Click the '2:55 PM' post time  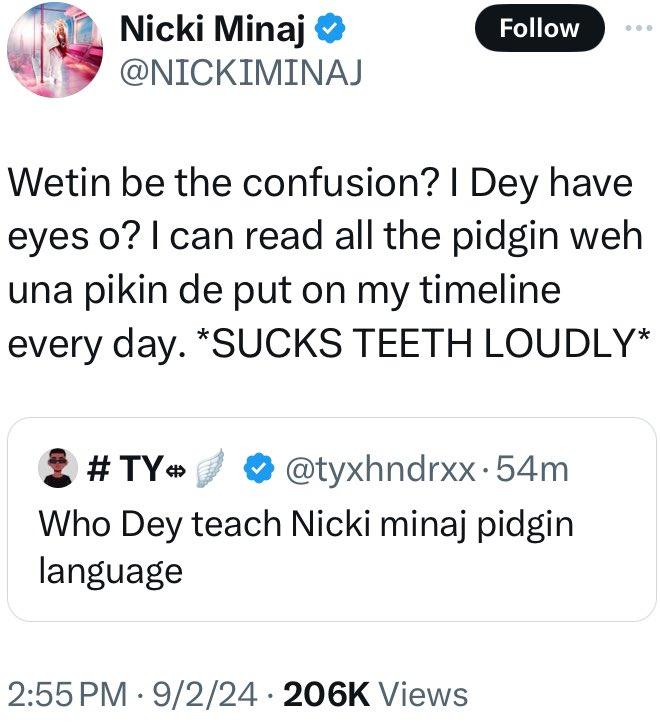[65, 695]
